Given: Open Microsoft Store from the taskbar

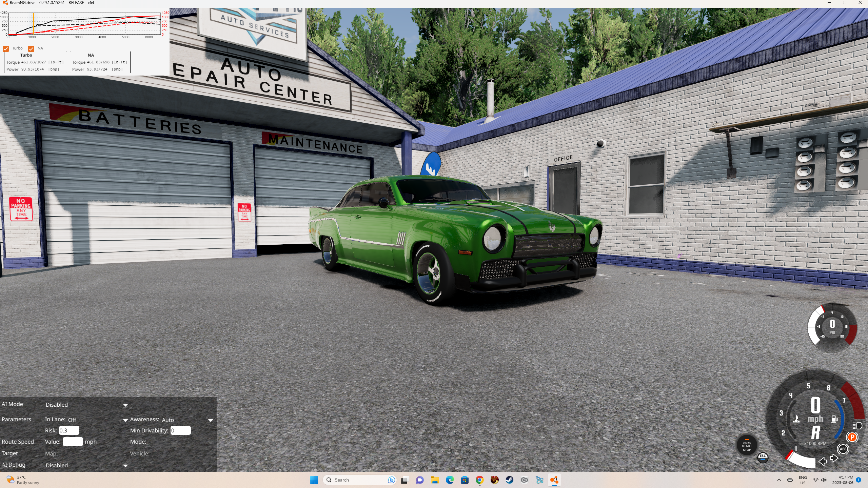Looking at the screenshot, I should click(x=465, y=480).
